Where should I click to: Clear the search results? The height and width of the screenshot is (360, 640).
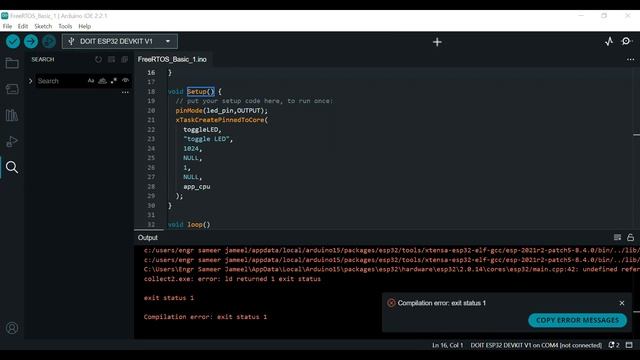click(111, 59)
